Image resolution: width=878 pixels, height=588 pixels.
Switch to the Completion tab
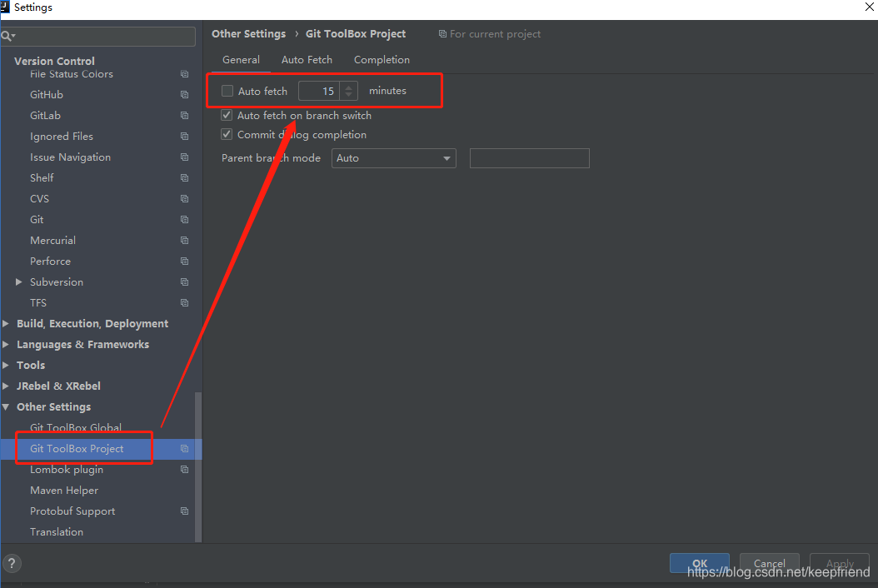(382, 60)
